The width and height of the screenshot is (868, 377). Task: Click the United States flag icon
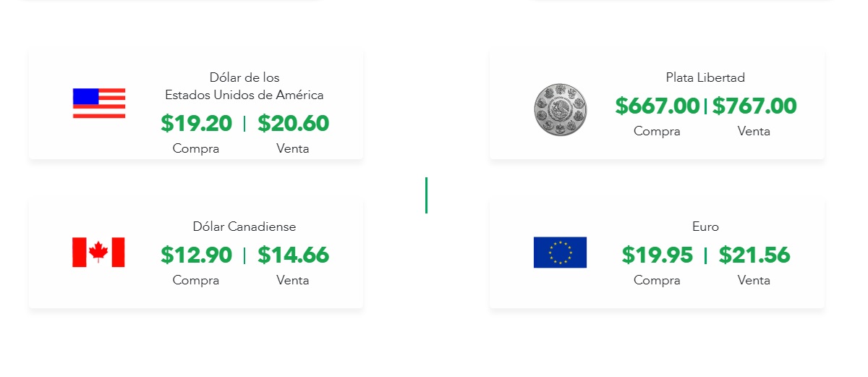pyautogui.click(x=99, y=103)
